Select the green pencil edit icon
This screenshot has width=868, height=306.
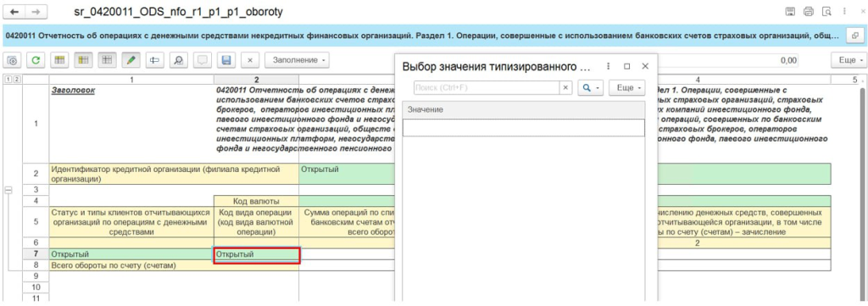(131, 60)
